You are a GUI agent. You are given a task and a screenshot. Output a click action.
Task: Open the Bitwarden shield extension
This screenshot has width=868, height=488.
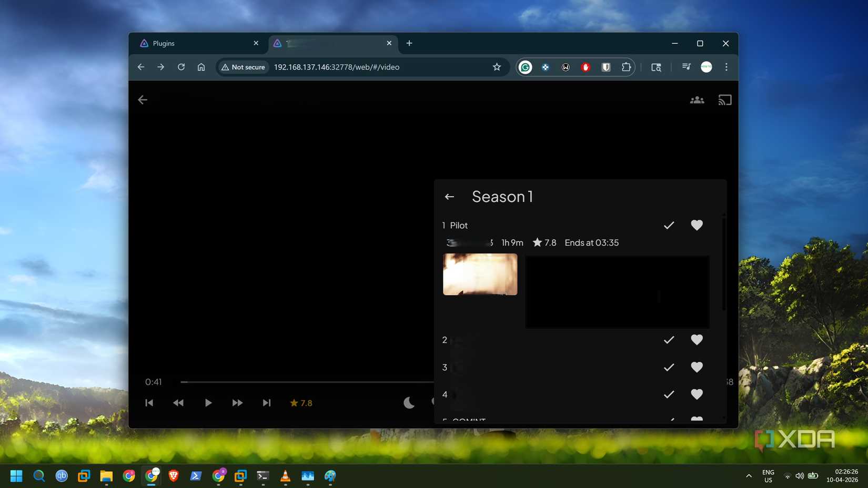[x=606, y=67]
